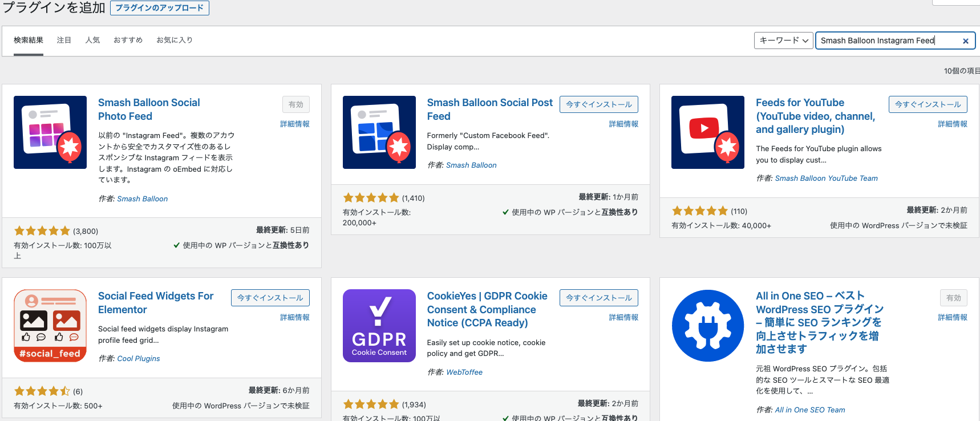
Task: Open the キーワード search type dropdown
Action: coord(784,41)
